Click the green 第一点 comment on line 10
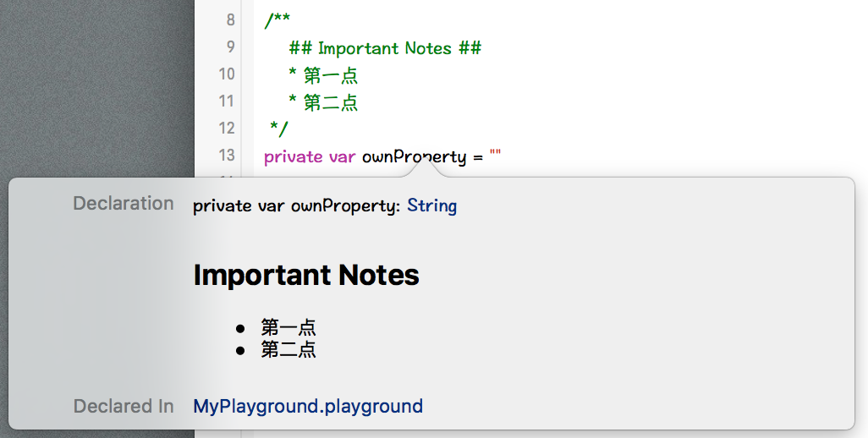Image resolution: width=868 pixels, height=438 pixels. [x=330, y=75]
